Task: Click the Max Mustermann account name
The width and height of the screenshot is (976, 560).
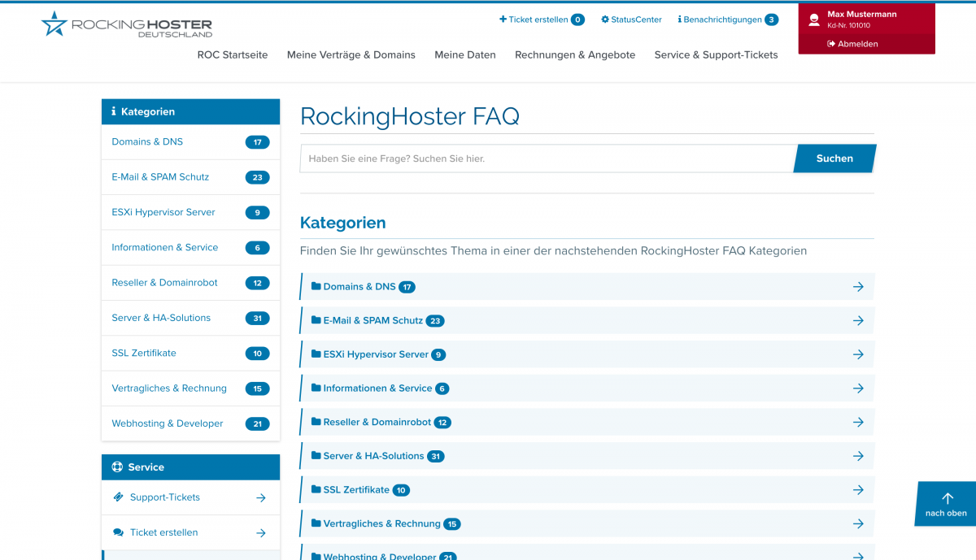Action: pyautogui.click(x=862, y=14)
